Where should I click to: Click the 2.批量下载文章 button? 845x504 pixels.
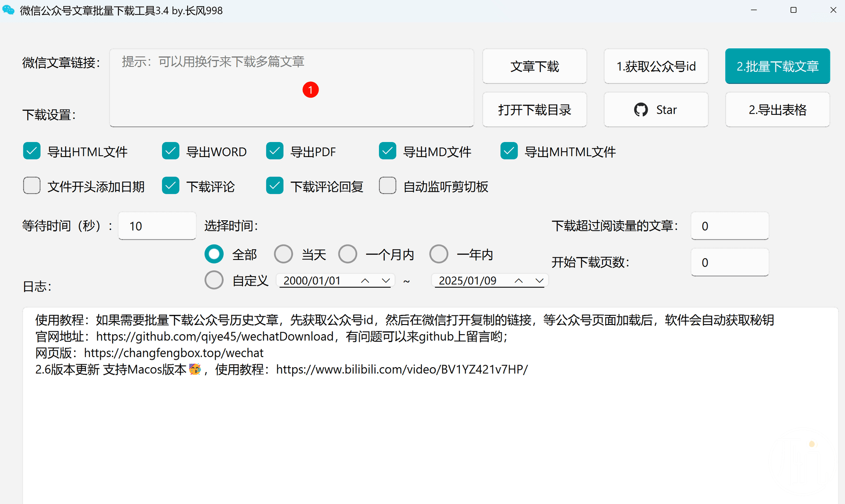point(777,66)
